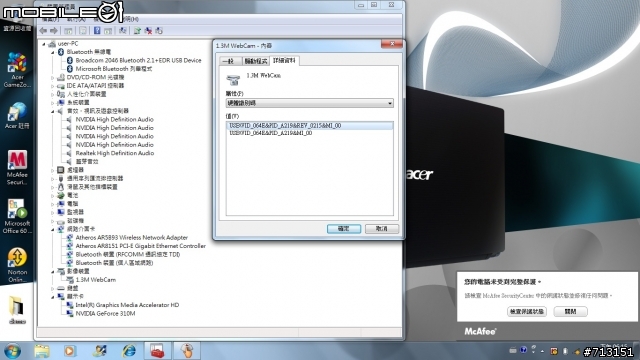Open the 屬性 combo box showing 硬體識別碼
This screenshot has width=640, height=360.
(310, 103)
